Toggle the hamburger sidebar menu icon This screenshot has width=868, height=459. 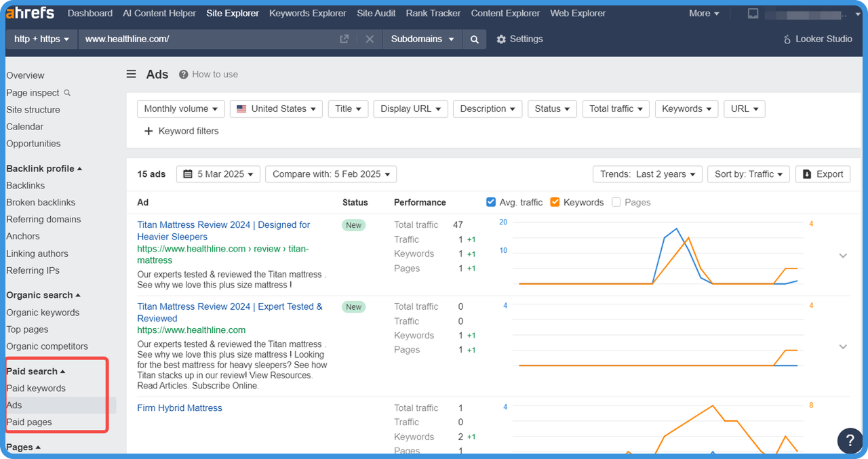coord(132,75)
